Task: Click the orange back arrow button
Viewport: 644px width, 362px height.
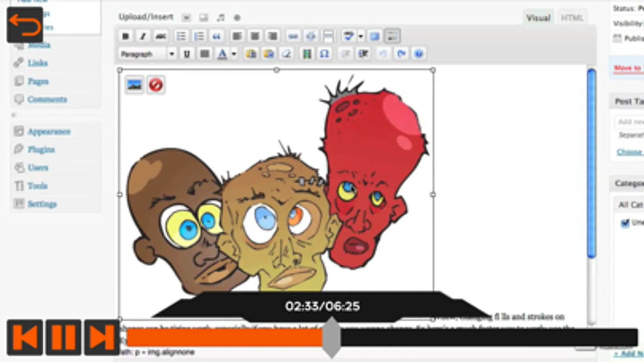Action: [x=25, y=25]
